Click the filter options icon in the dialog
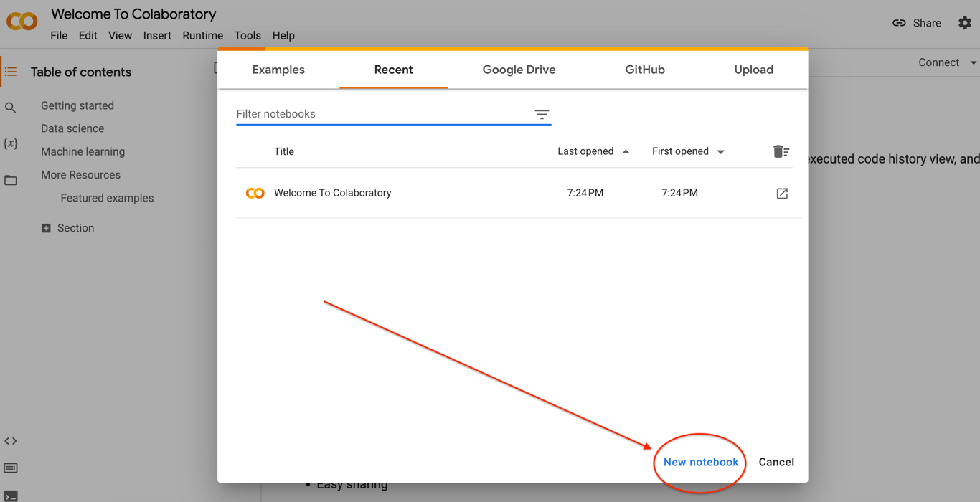Viewport: 980px width, 502px height. click(x=542, y=115)
